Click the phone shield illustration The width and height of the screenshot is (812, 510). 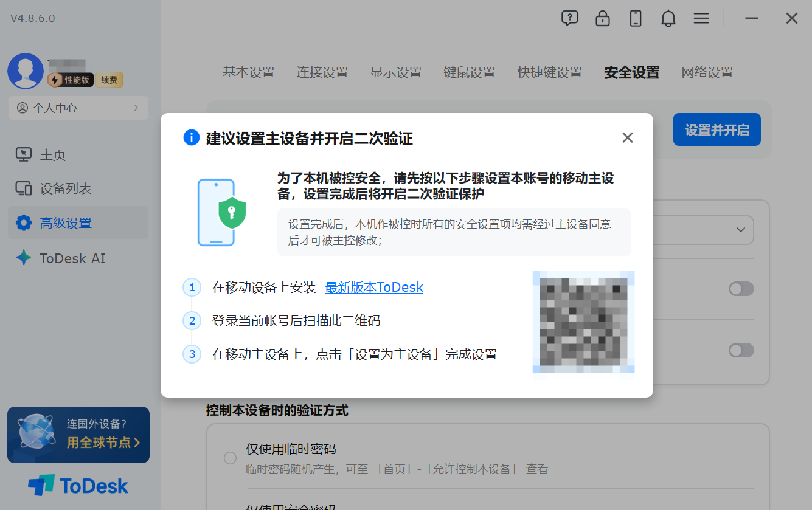click(221, 212)
